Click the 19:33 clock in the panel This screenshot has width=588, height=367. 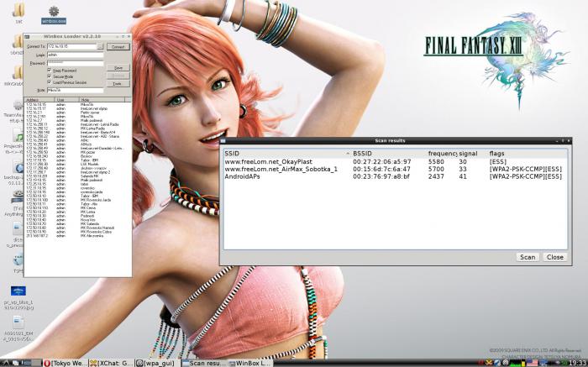coord(578,363)
